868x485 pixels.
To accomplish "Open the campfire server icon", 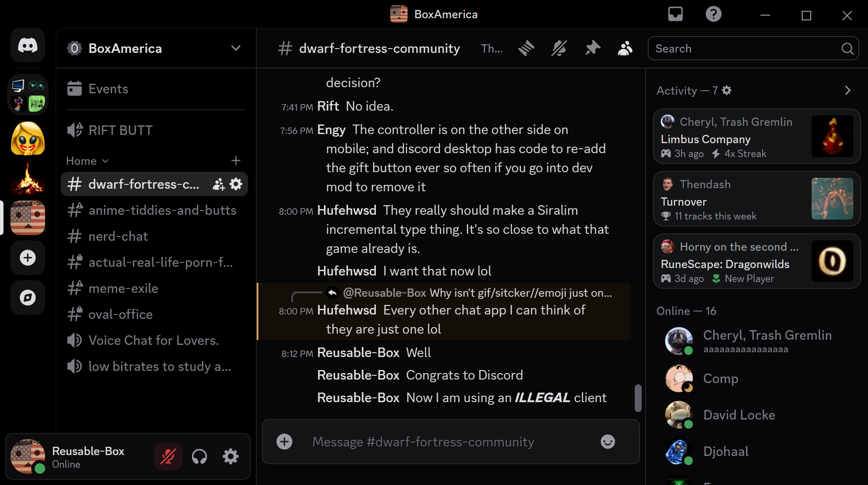I will 28,178.
